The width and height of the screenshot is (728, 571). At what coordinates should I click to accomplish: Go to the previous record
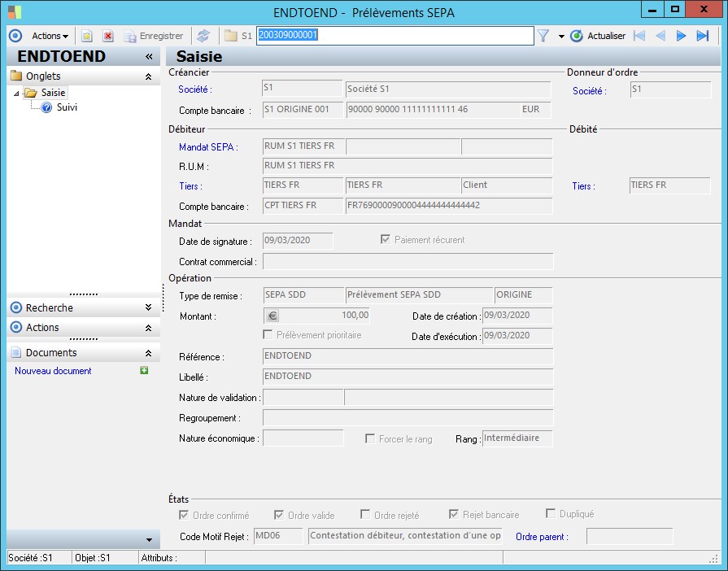660,36
